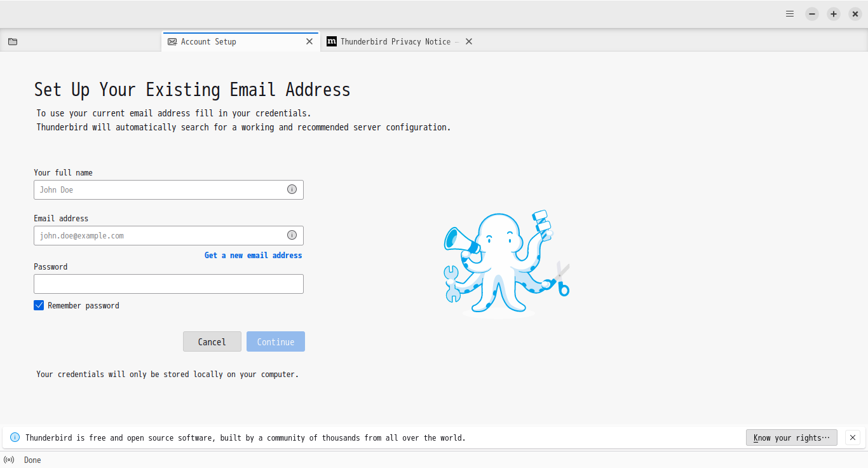
Task: Switch to the Account Setup tab
Action: pyautogui.click(x=241, y=41)
